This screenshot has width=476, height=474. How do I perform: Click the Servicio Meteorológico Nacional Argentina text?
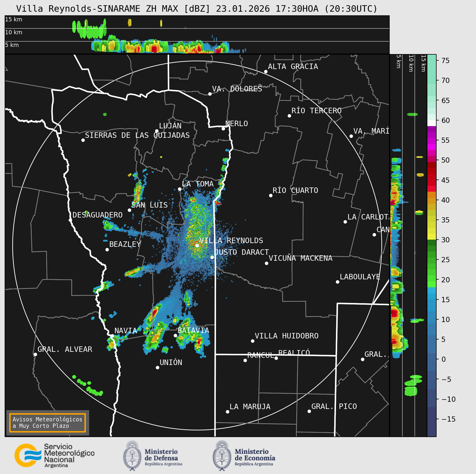click(x=69, y=456)
